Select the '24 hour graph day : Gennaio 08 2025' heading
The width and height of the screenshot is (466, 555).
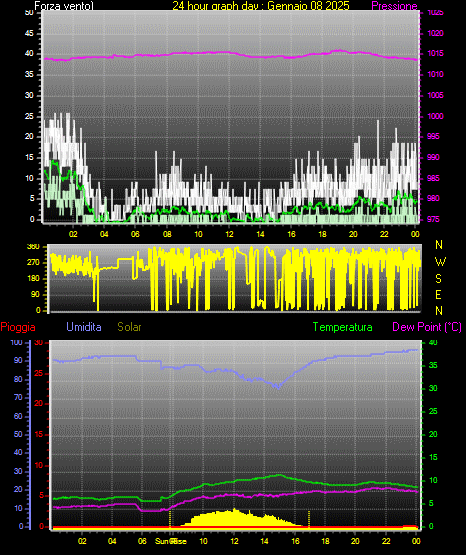[261, 6]
